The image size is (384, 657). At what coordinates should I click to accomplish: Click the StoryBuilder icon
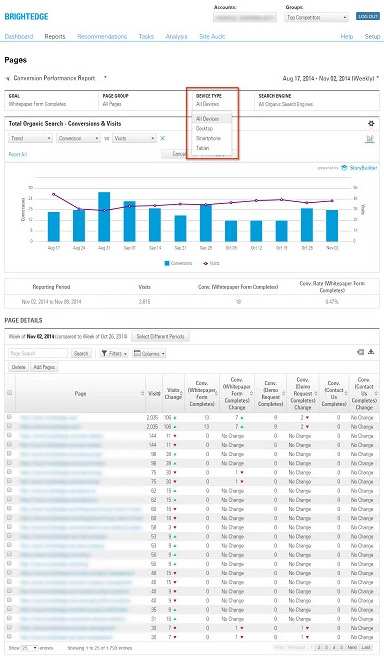pos(344,168)
